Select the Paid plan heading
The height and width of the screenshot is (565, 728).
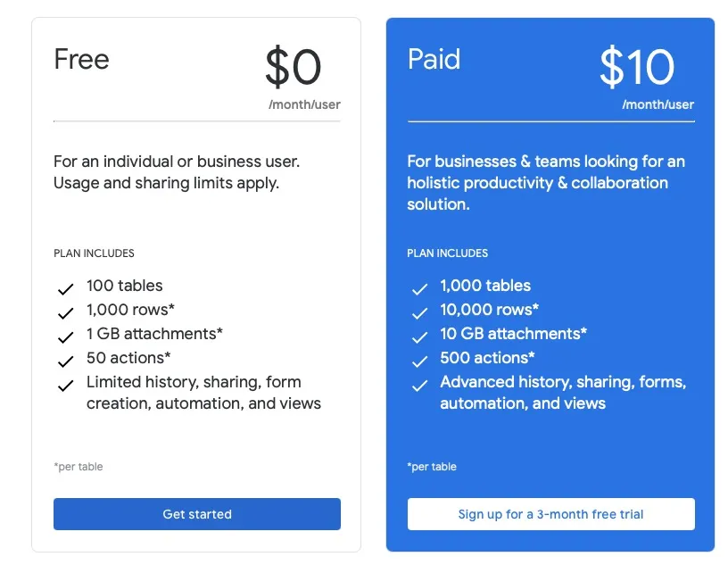tap(434, 59)
